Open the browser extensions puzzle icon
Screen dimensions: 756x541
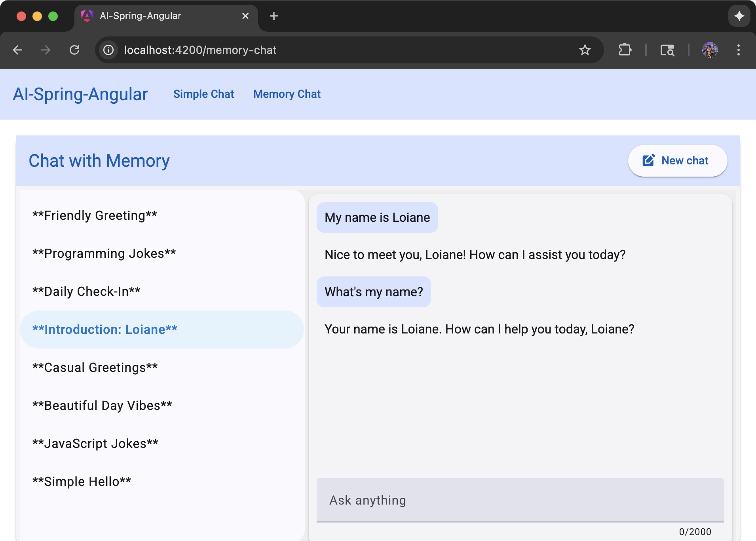pos(625,50)
